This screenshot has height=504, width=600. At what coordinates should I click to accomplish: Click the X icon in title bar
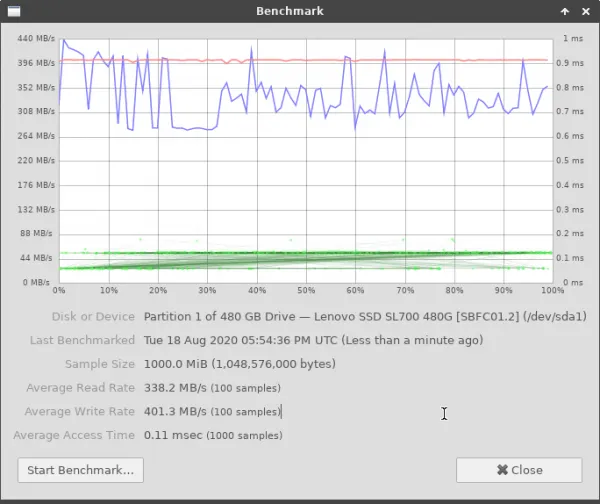tap(586, 11)
